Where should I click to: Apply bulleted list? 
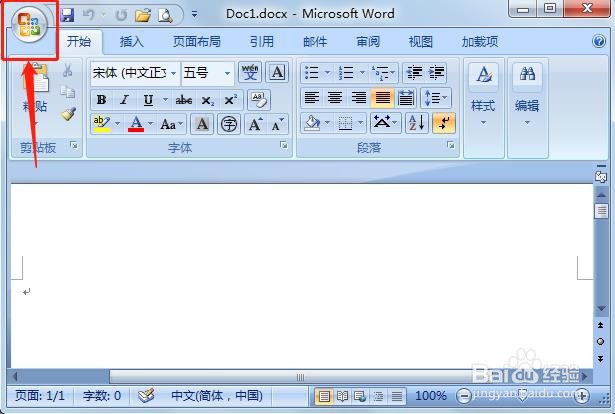(x=312, y=73)
